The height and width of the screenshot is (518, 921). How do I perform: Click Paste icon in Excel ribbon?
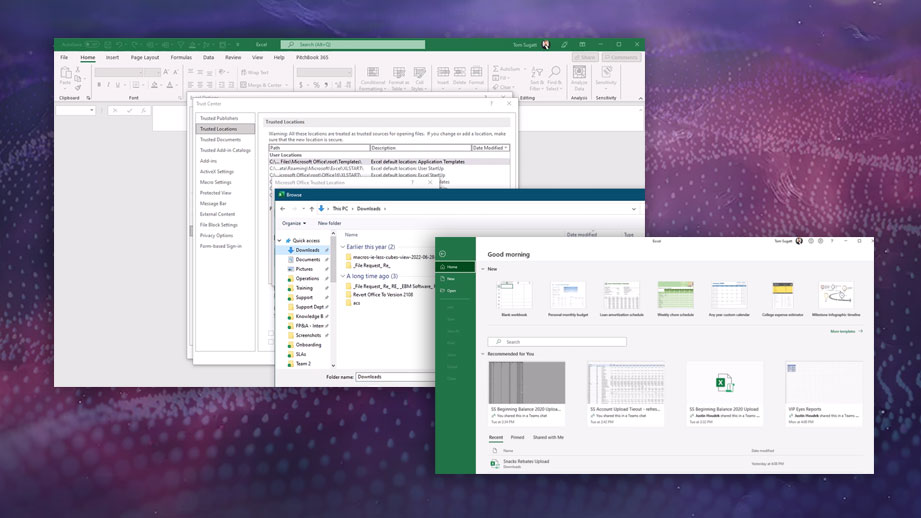65,73
